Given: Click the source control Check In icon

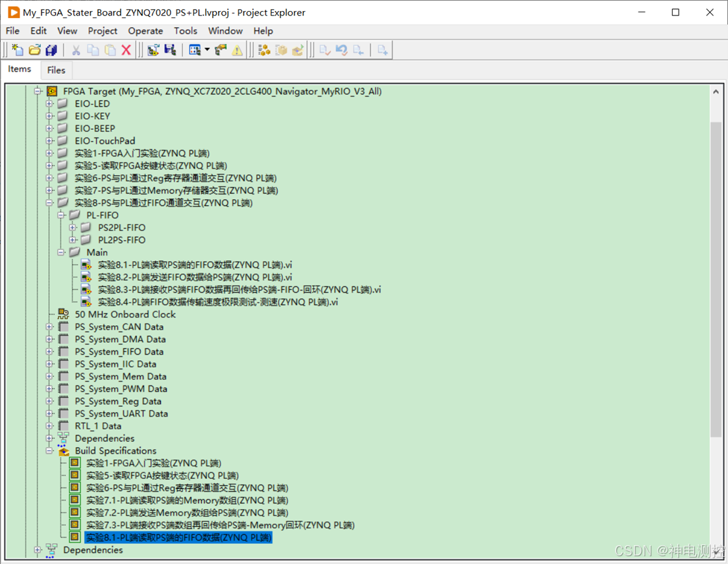Looking at the screenshot, I should point(358,50).
